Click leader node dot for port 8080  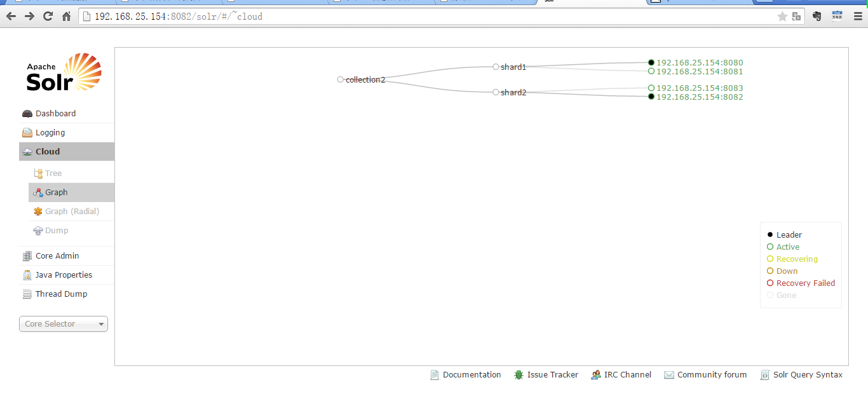(x=651, y=62)
